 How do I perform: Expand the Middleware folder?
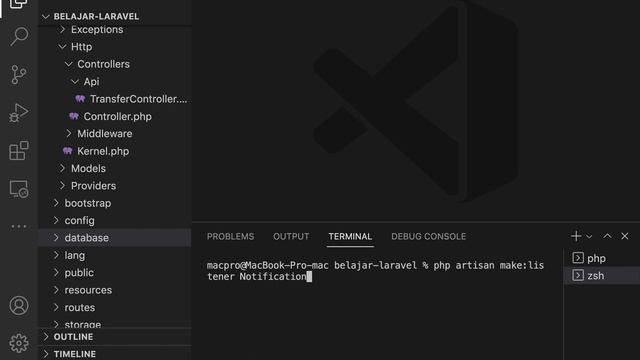(69, 133)
